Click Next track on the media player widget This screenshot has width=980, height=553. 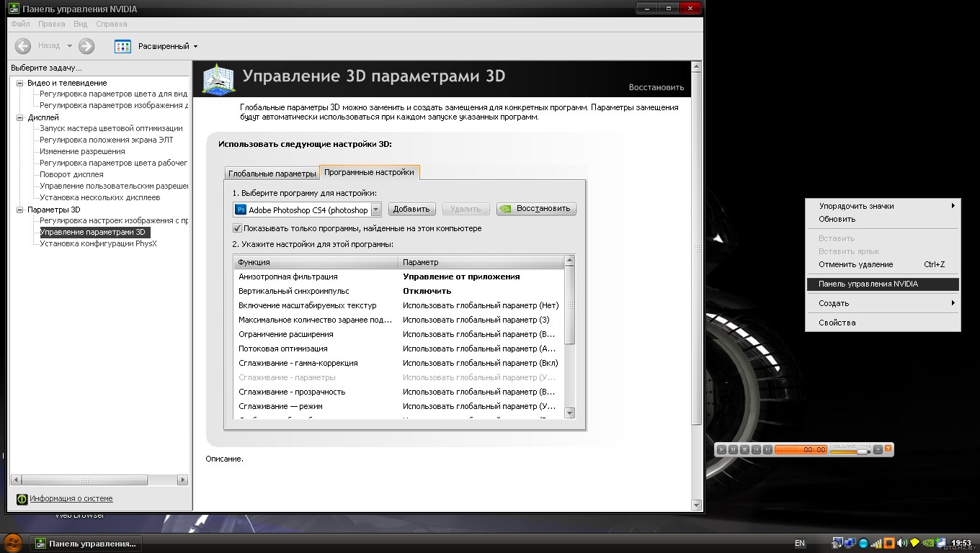[x=767, y=449]
